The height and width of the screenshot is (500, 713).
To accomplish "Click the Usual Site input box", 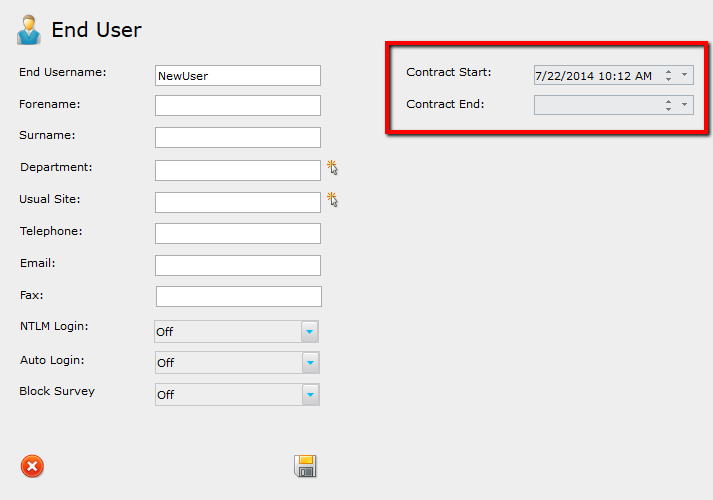I will pyautogui.click(x=238, y=202).
